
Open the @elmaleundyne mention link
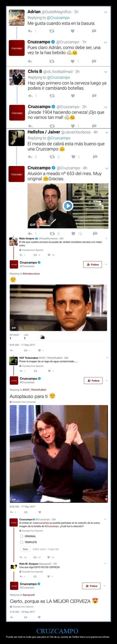click(31, 274)
